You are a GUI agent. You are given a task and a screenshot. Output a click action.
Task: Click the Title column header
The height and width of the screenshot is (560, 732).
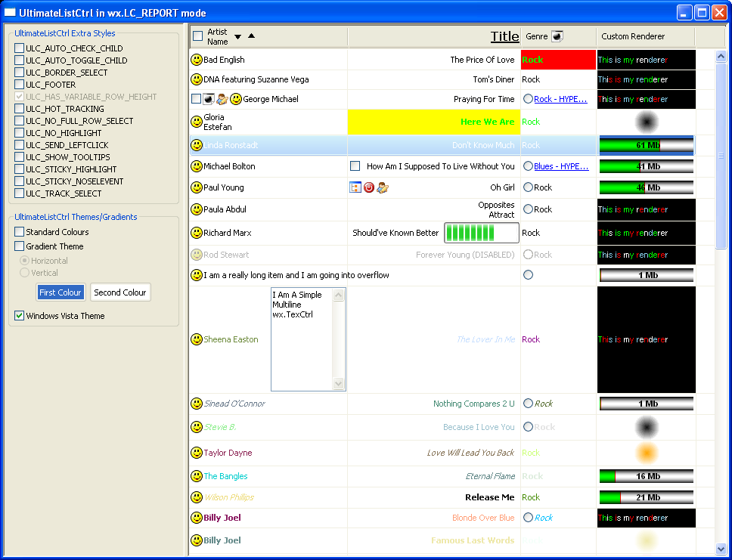[x=504, y=36]
